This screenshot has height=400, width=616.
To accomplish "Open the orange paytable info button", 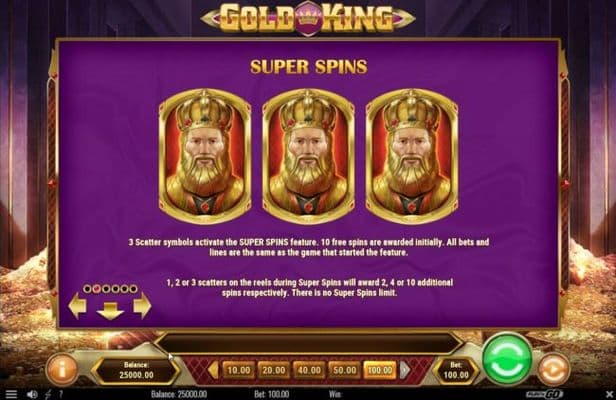I will 62,369.
